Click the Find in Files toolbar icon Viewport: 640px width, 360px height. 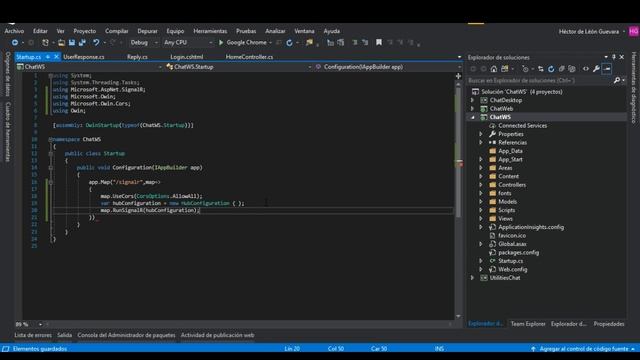point(309,42)
